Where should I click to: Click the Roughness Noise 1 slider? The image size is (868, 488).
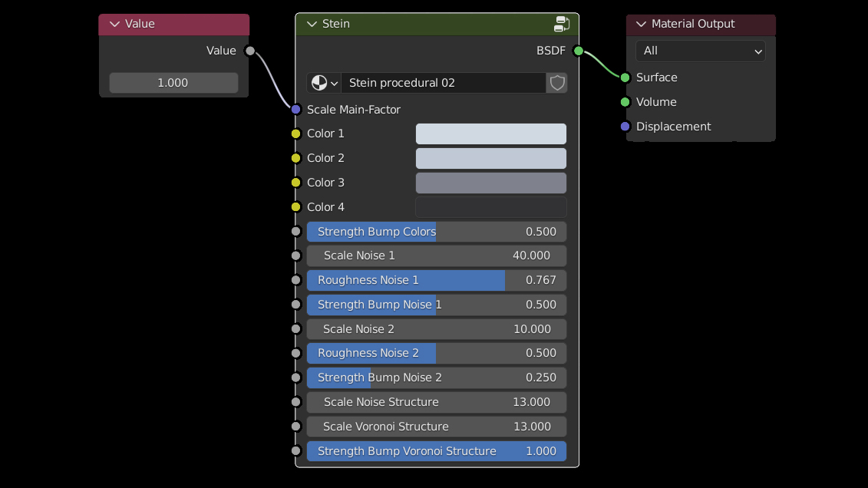436,280
